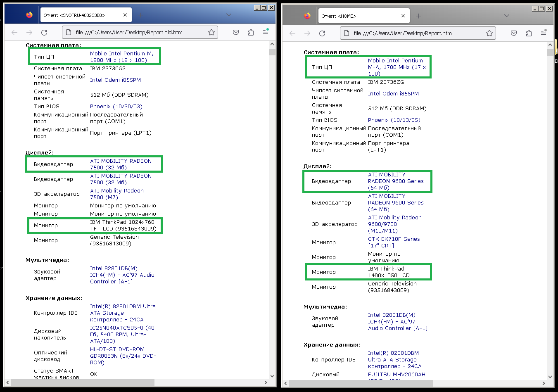Open the ATI Mobility Radeon 7500 (M7) link

point(117,194)
